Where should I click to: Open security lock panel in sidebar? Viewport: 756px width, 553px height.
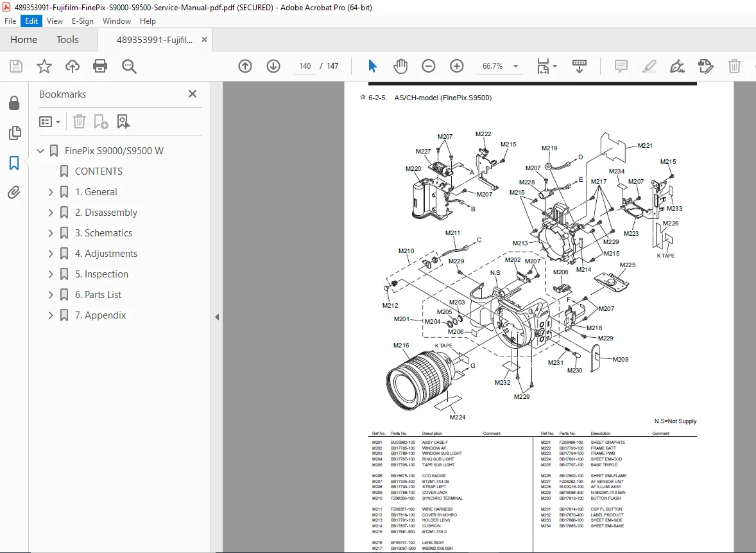click(x=14, y=103)
